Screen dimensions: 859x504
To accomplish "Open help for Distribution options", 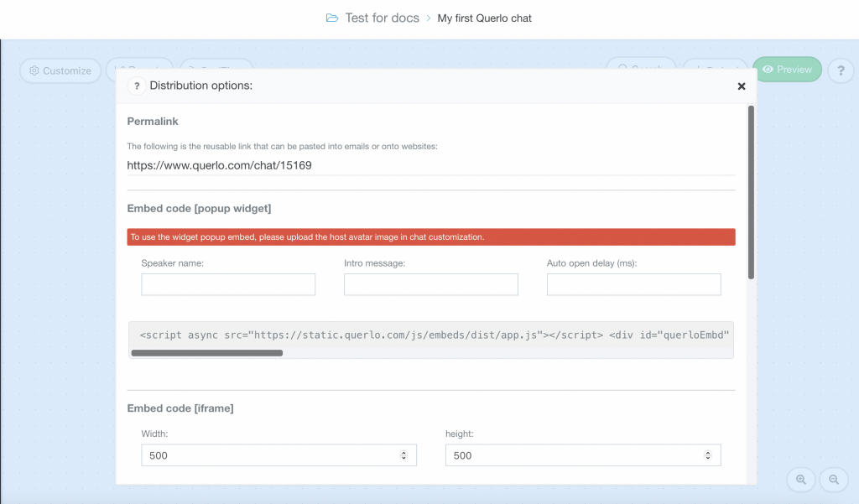I will point(137,86).
